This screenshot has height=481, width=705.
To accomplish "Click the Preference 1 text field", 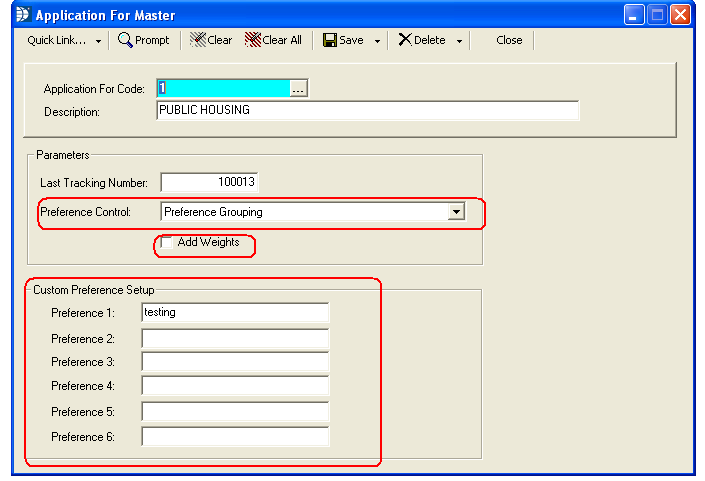I will click(235, 313).
